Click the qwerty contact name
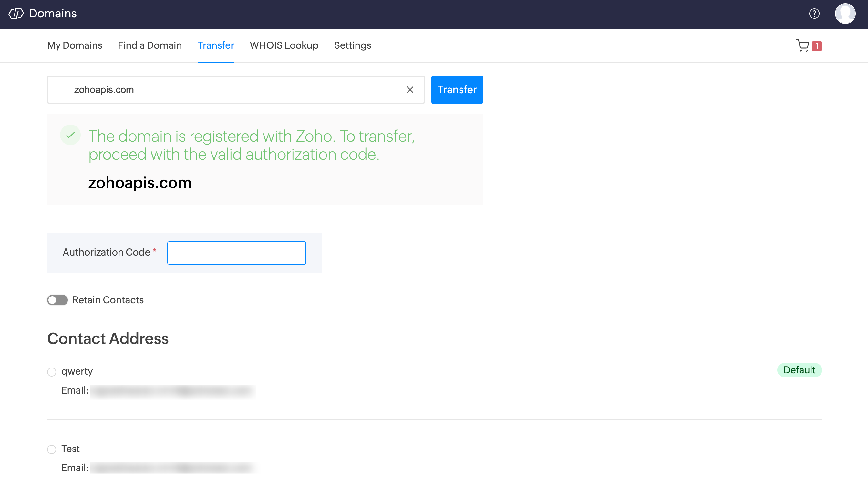Viewport: 868px width, 484px height. tap(77, 371)
